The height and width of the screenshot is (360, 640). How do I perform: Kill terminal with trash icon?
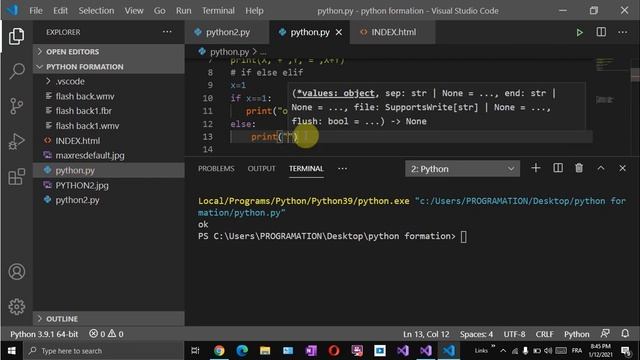[x=579, y=168]
